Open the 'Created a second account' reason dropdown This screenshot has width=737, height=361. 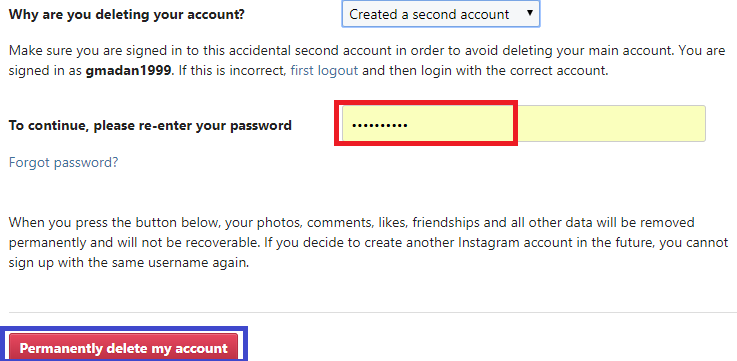point(441,14)
